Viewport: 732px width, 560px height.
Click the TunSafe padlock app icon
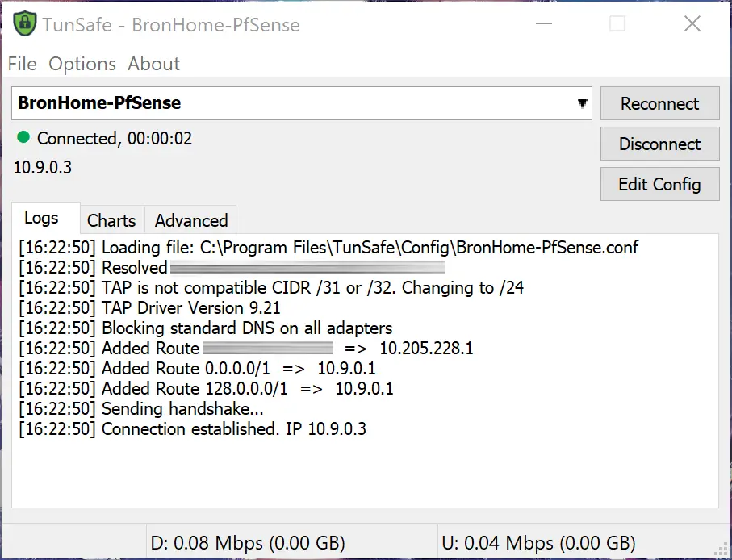tap(24, 24)
